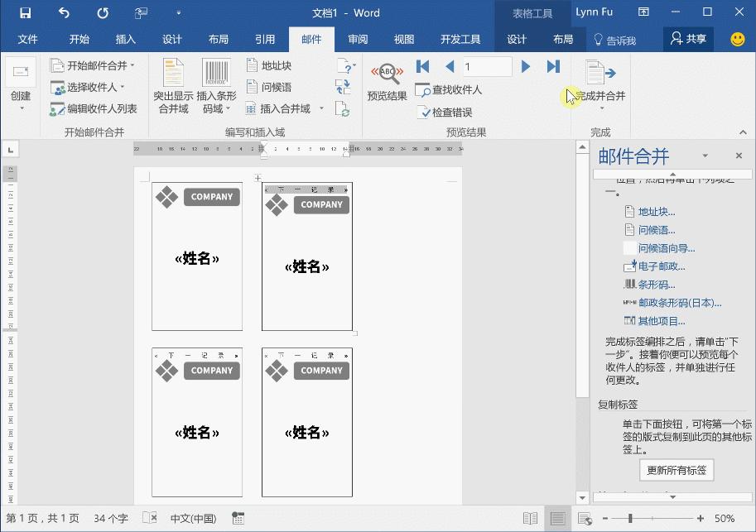Switch to the 审阅 ribbon tab
Screen dimensions: 756x532
[x=357, y=38]
